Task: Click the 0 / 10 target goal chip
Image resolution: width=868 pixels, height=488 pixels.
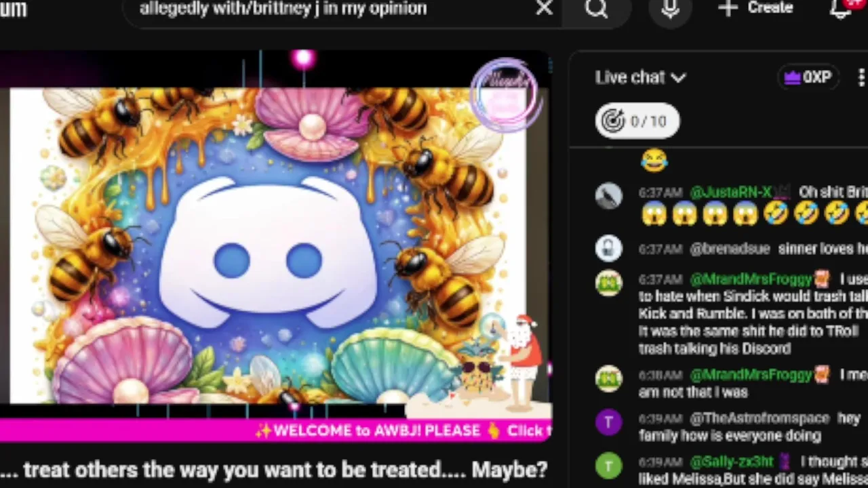Action: tap(637, 121)
